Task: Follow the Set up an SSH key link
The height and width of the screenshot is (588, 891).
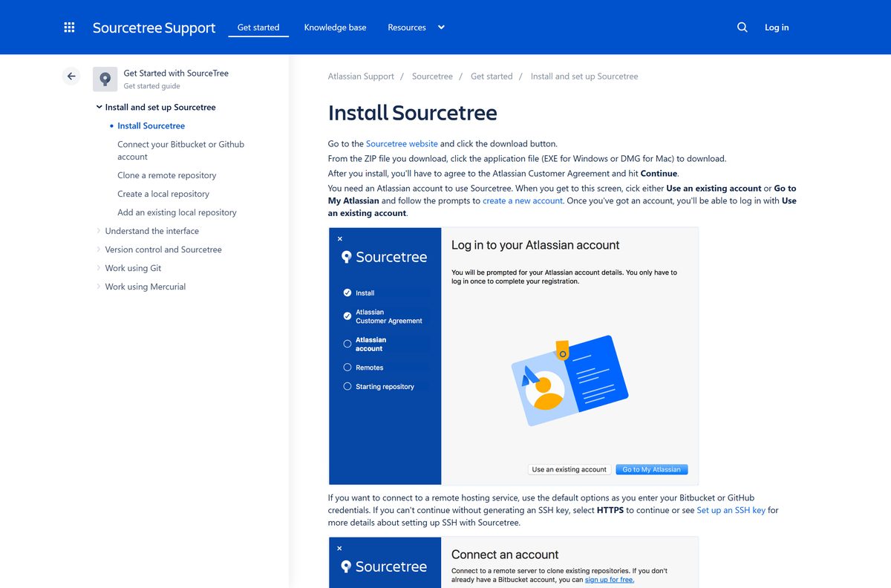Action: [731, 511]
